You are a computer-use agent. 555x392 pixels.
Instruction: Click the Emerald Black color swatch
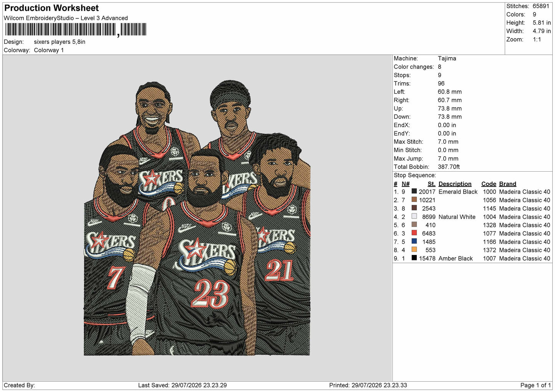414,191
